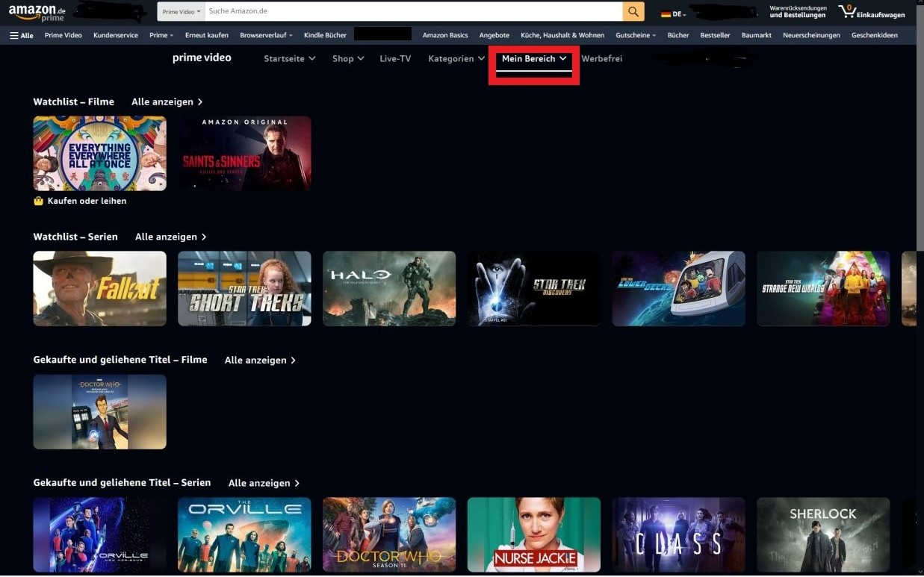This screenshot has width=924, height=577.
Task: Open Geschenkideen link
Action: click(875, 35)
